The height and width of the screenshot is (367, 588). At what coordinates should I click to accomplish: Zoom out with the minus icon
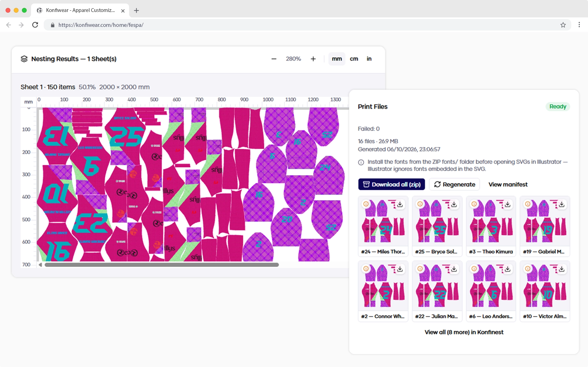(x=274, y=59)
